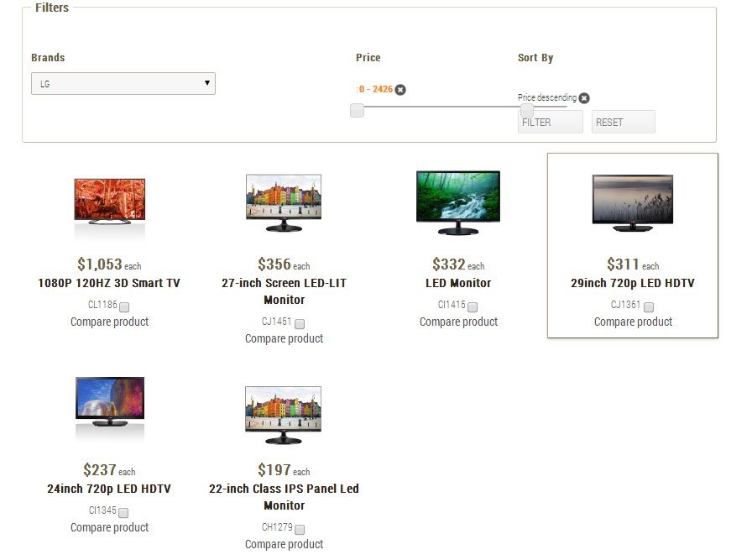Tick compare checkbox for CI1415
This screenshot has height=560, width=752.
pyautogui.click(x=473, y=306)
